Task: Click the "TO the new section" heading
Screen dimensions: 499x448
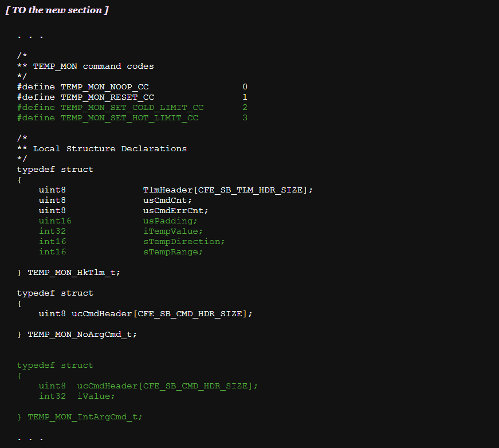Action: pos(57,10)
